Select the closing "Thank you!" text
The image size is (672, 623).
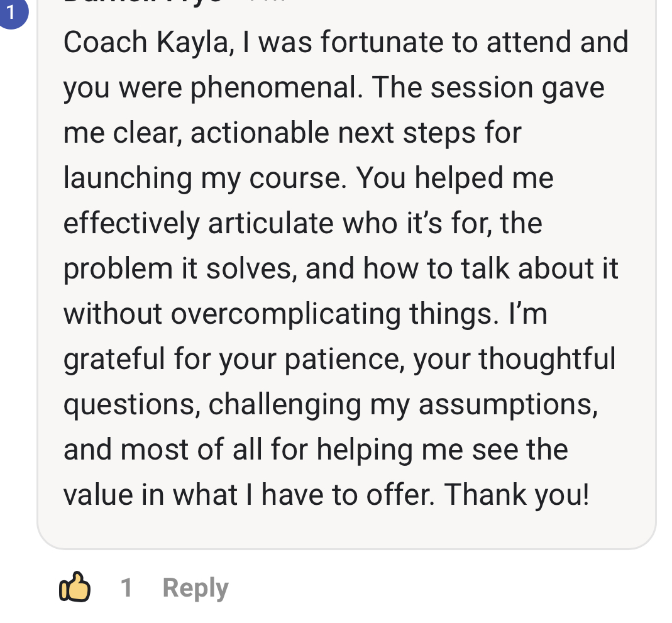pyautogui.click(x=517, y=495)
